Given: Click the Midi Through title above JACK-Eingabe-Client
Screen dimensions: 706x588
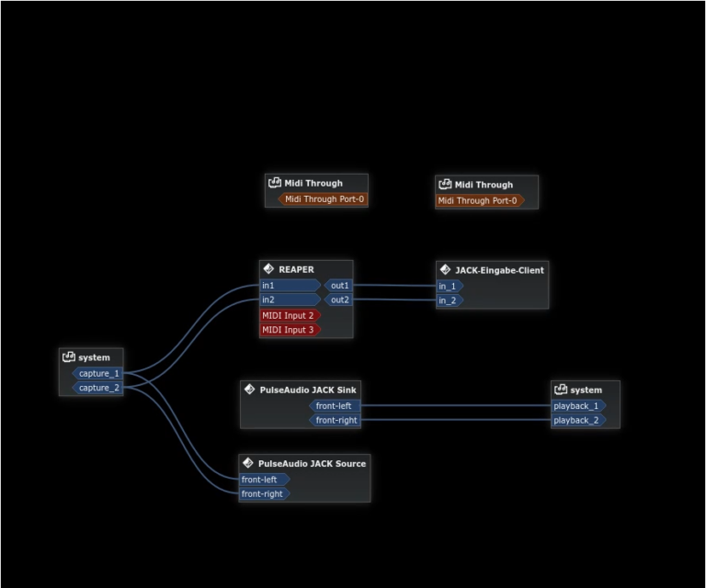Looking at the screenshot, I should tap(484, 185).
